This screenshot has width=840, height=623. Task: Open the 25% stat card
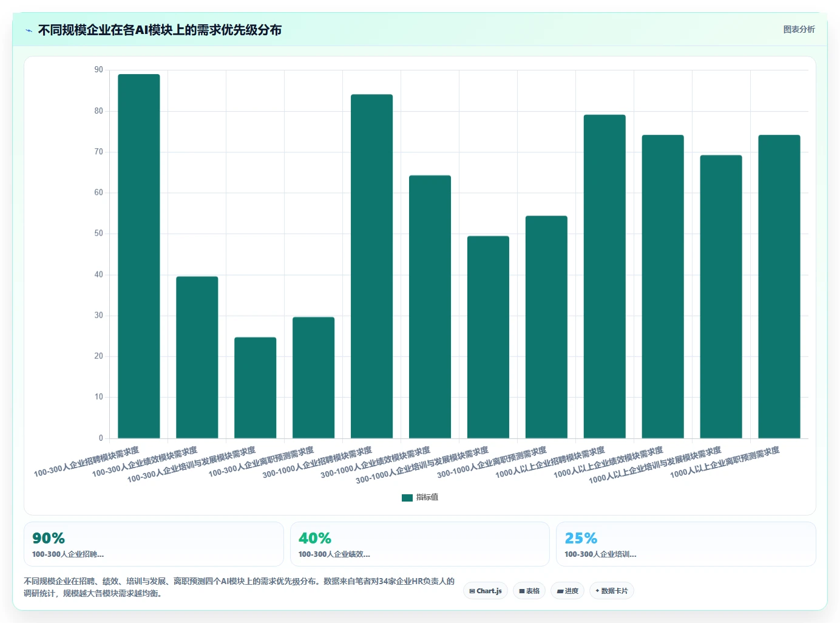(686, 544)
